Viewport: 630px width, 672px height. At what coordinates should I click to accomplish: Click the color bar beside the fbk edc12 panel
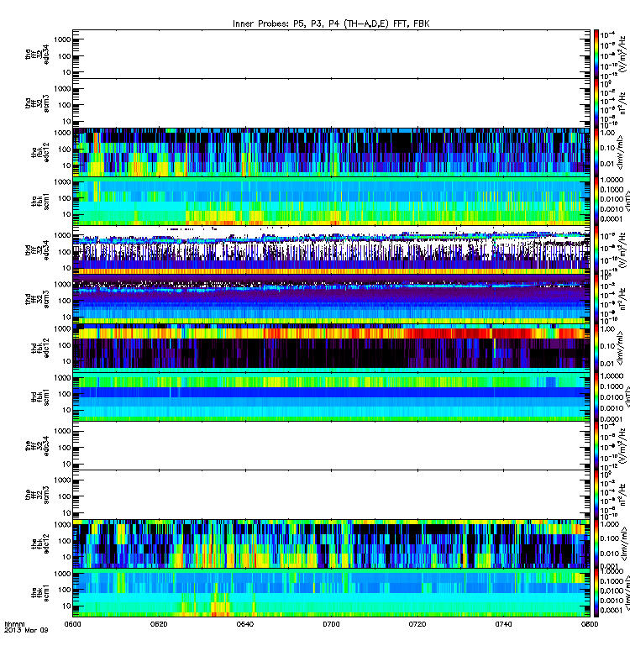596,543
